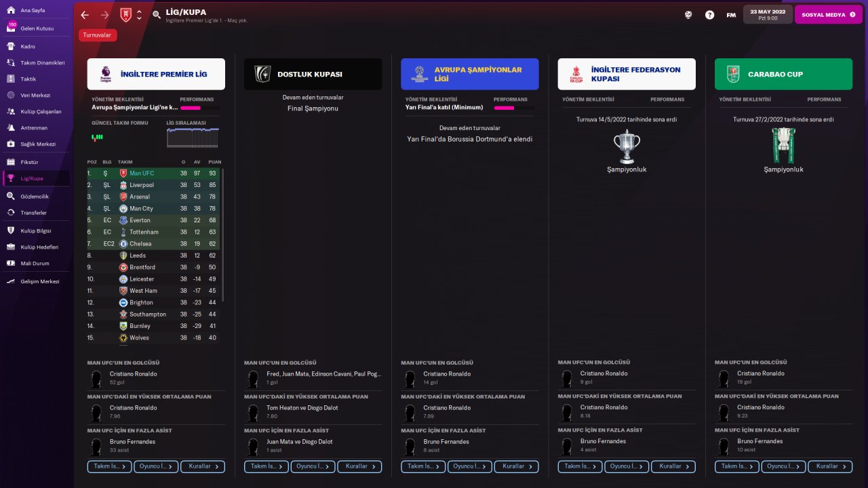Screen dimensions: 868x488
Task: Click the league table scrollbar
Action: pyautogui.click(x=222, y=234)
